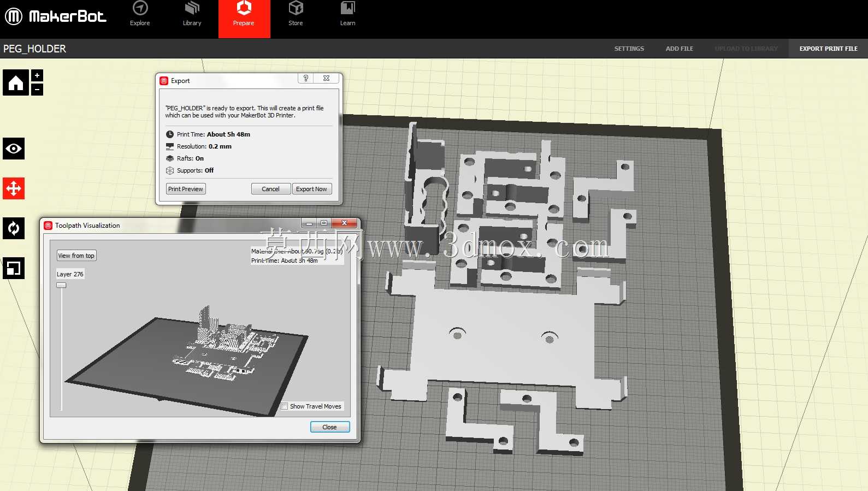Minimize the Toolpath Visualization window
This screenshot has width=868, height=491.
point(309,223)
